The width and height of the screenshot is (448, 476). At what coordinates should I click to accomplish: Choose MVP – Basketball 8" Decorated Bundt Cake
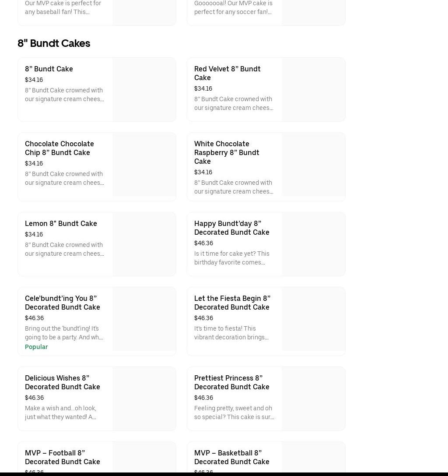231,457
